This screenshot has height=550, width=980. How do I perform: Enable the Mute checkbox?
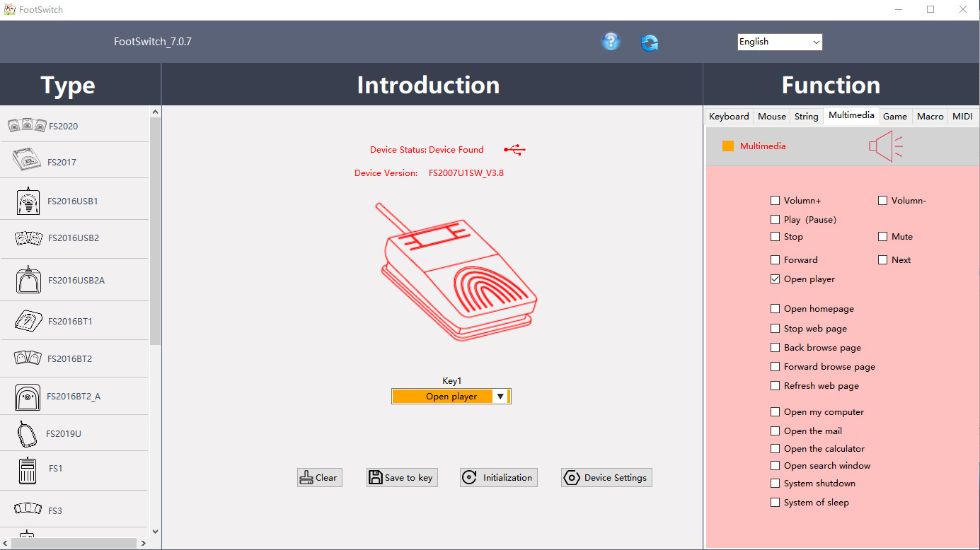[882, 237]
